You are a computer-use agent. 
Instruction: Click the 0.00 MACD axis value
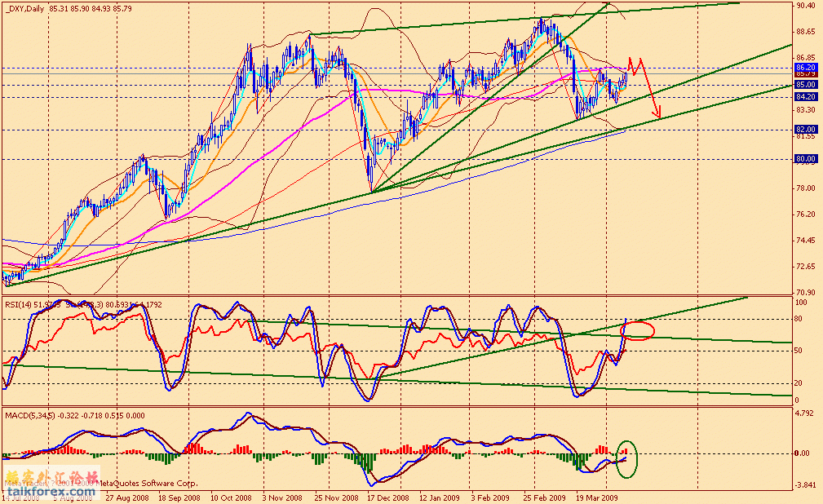point(802,453)
